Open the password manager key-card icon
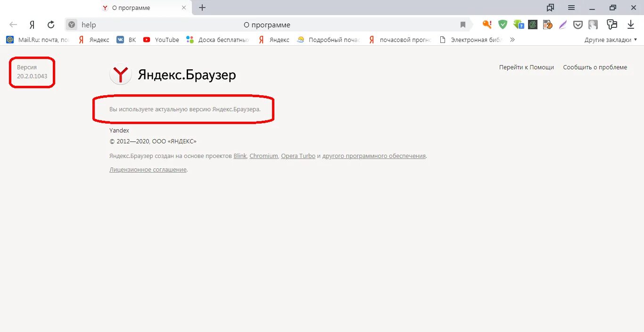 pos(612,25)
